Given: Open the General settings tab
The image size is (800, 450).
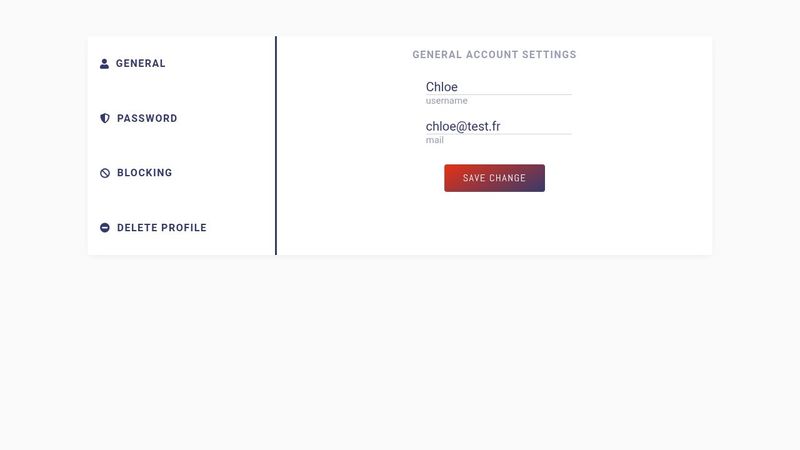Looking at the screenshot, I should 140,64.
